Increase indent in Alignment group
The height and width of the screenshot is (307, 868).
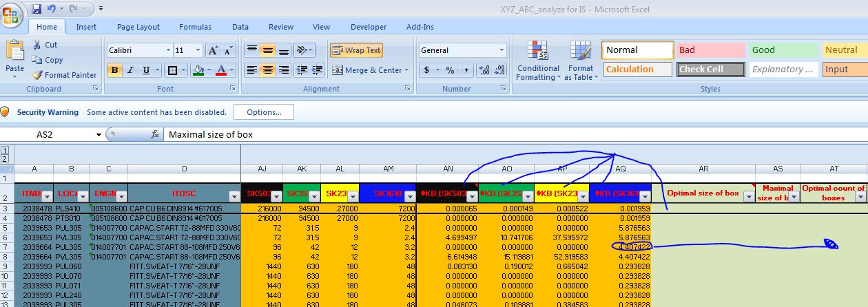(x=318, y=70)
